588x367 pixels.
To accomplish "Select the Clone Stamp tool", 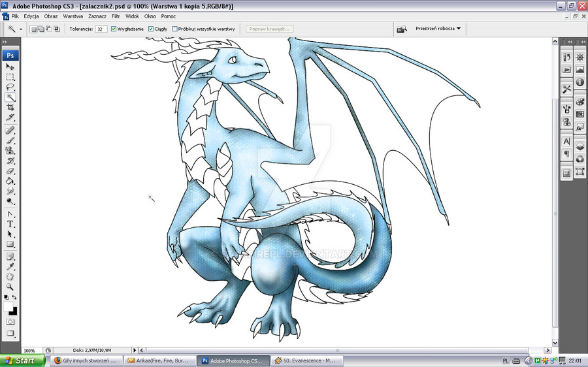I will 10,151.
